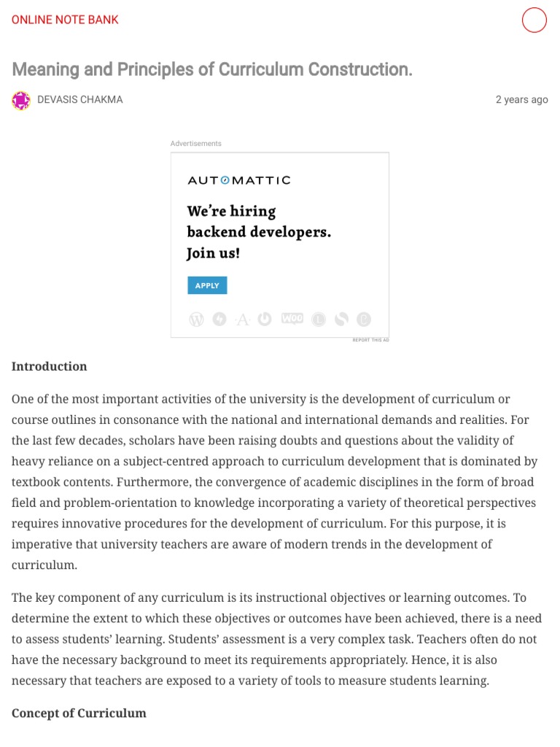The image size is (560, 747).
Task: Click the '2 years ago' timestamp
Action: [x=521, y=100]
